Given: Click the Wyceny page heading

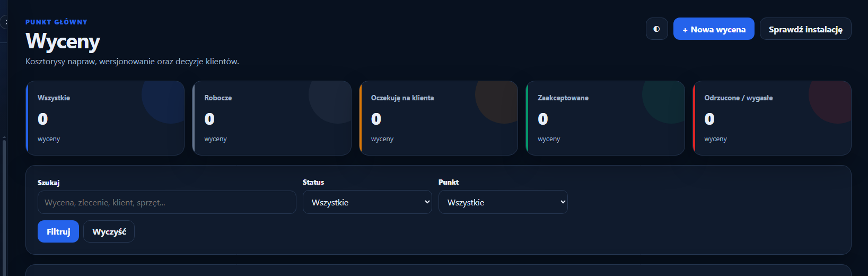Looking at the screenshot, I should point(63,41).
